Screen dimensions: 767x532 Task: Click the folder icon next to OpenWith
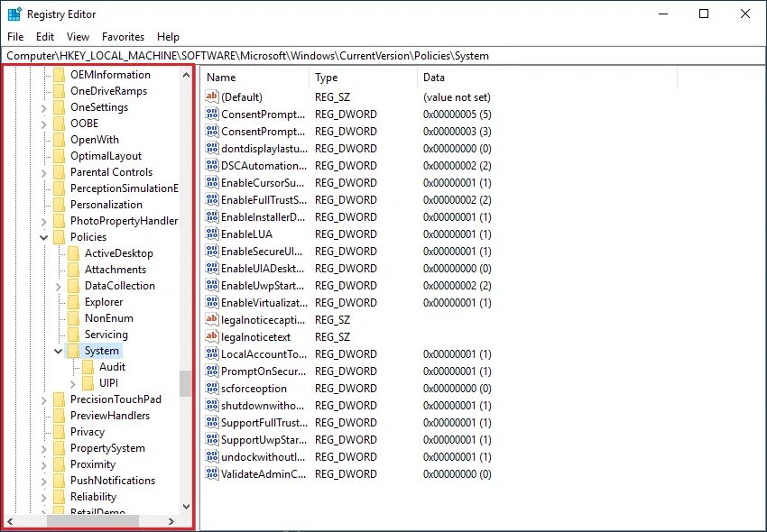[59, 140]
